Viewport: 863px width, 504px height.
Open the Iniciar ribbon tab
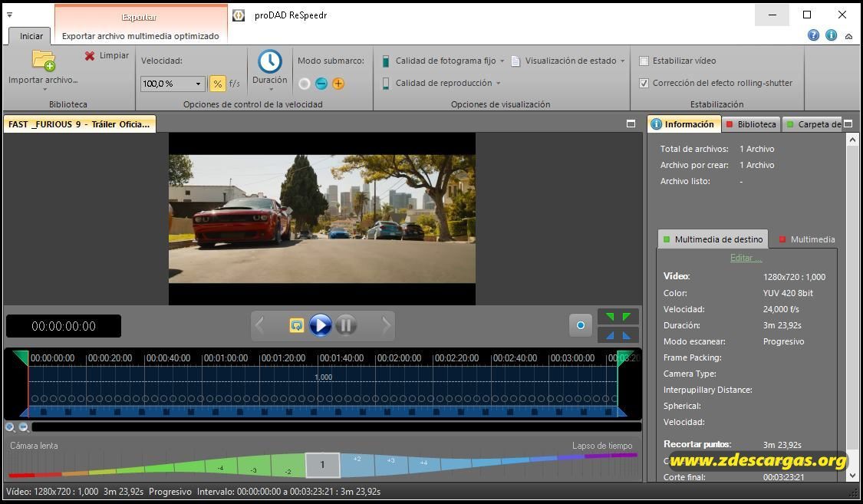(31, 36)
